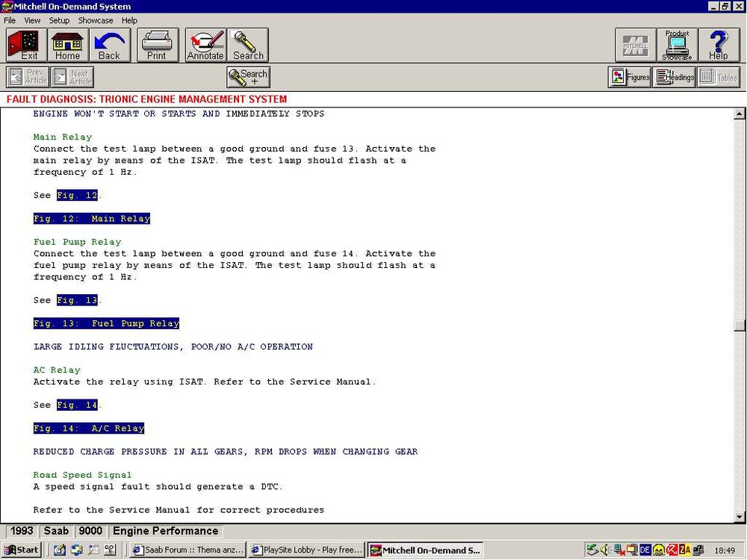
Task: Follow the 'See Fig. 13' link
Action: click(77, 300)
